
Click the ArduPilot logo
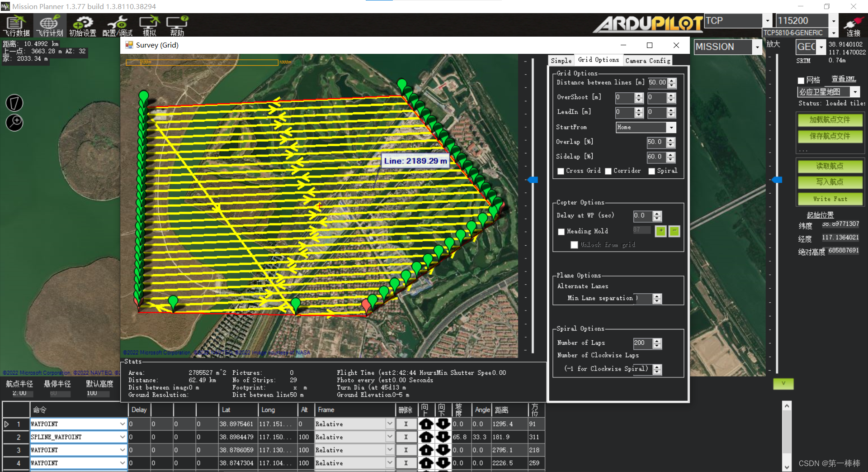pos(648,24)
